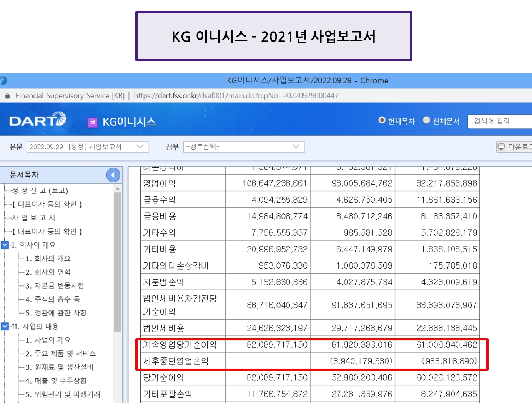Viewport: 532px width, 407px height.
Task: Select II. 사업의 내용 section label
Action: click(x=35, y=327)
